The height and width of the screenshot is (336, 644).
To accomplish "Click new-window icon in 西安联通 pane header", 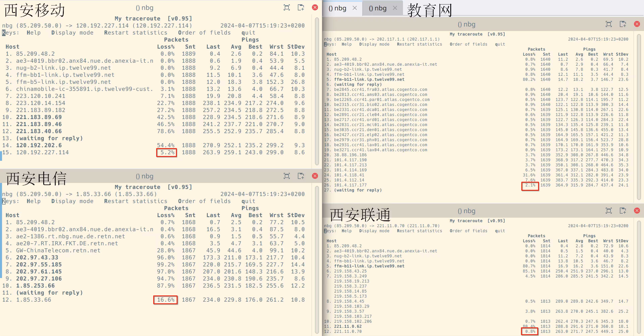I will coord(623,211).
